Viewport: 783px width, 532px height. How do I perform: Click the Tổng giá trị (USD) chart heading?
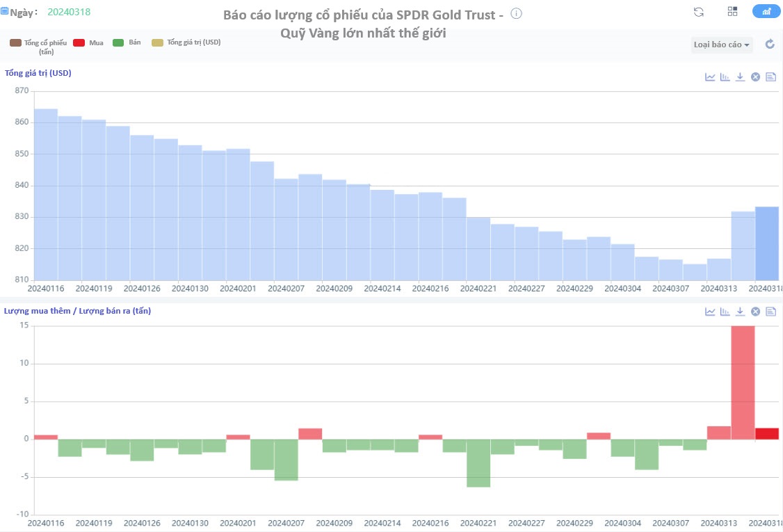point(38,73)
